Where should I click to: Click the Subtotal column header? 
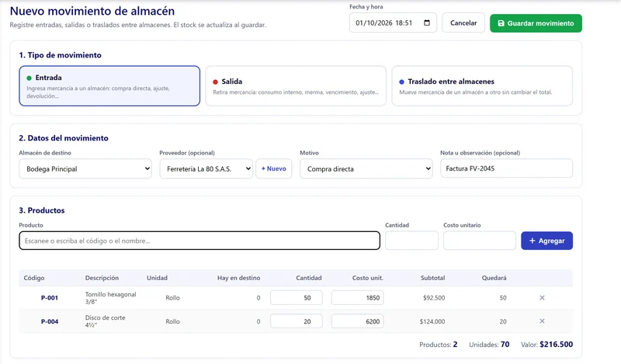[x=432, y=278]
